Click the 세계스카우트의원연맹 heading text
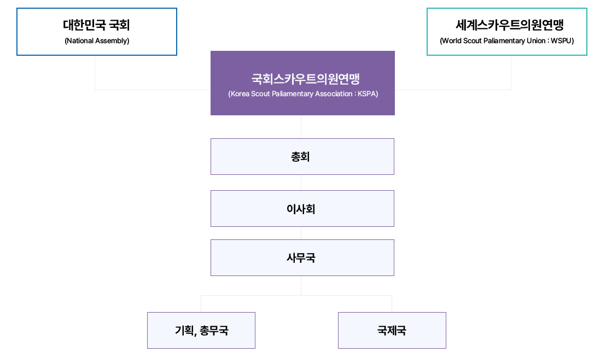606x364 pixels. tap(509, 25)
